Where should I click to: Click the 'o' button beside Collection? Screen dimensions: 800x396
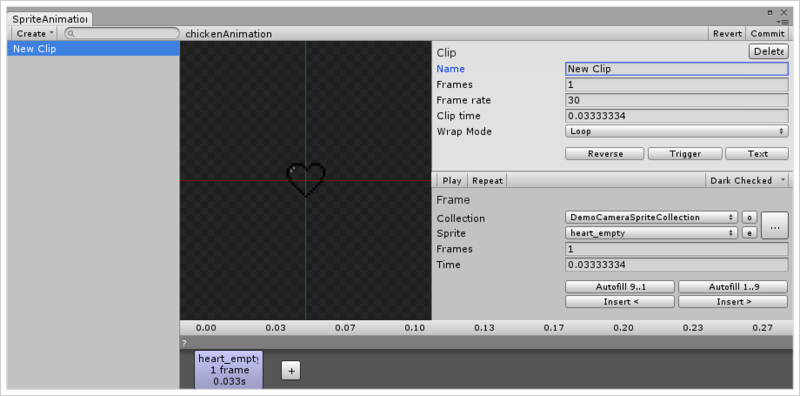click(x=749, y=217)
